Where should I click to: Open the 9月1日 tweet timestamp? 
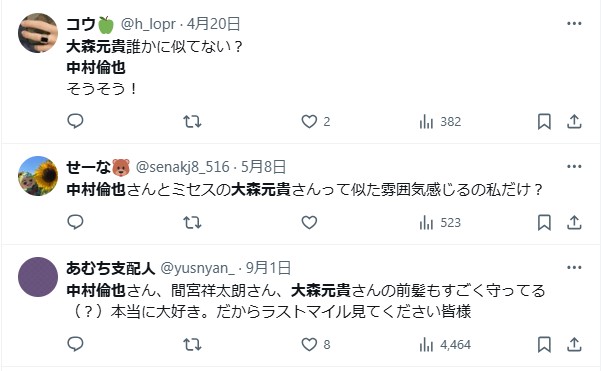[268, 268]
